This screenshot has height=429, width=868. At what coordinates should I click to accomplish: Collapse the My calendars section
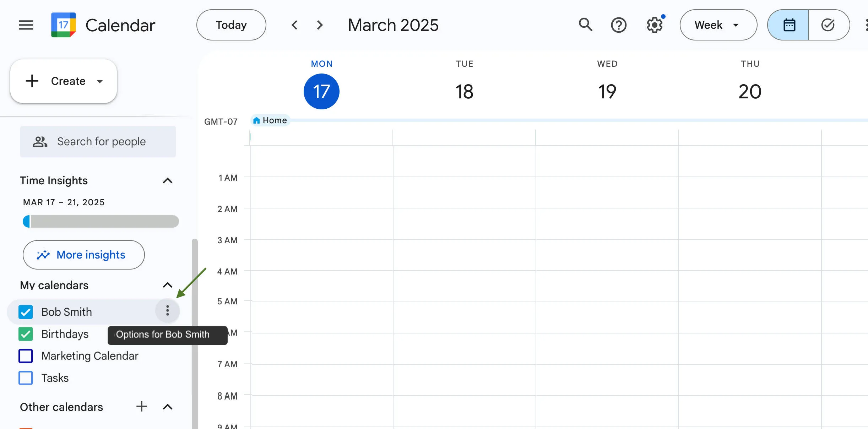(167, 286)
